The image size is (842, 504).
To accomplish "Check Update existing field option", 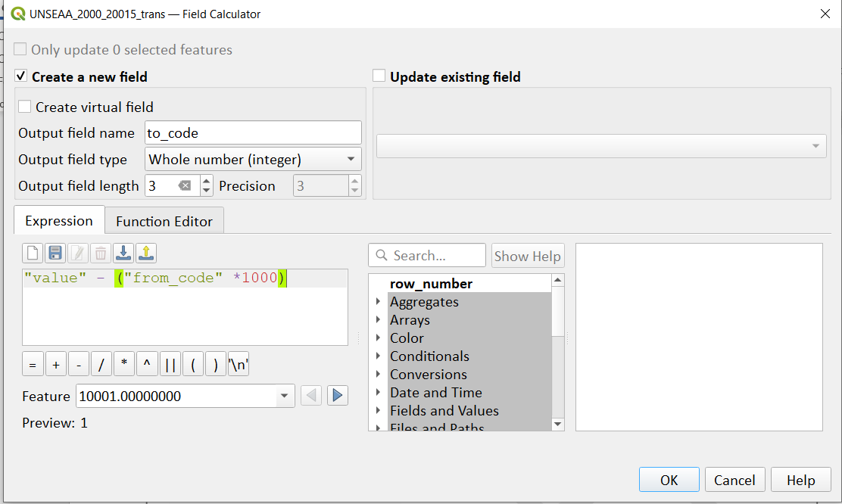I will click(379, 76).
